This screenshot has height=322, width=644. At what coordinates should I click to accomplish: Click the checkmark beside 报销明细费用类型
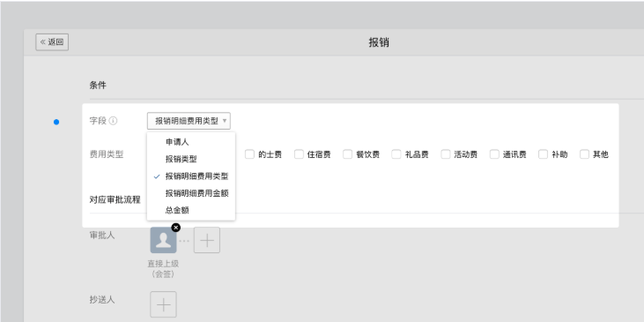(x=157, y=176)
